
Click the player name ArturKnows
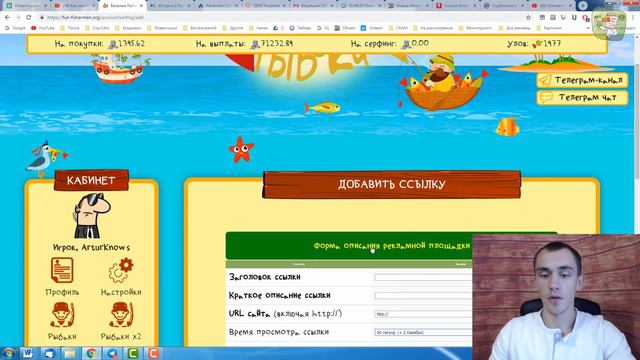pyautogui.click(x=105, y=247)
